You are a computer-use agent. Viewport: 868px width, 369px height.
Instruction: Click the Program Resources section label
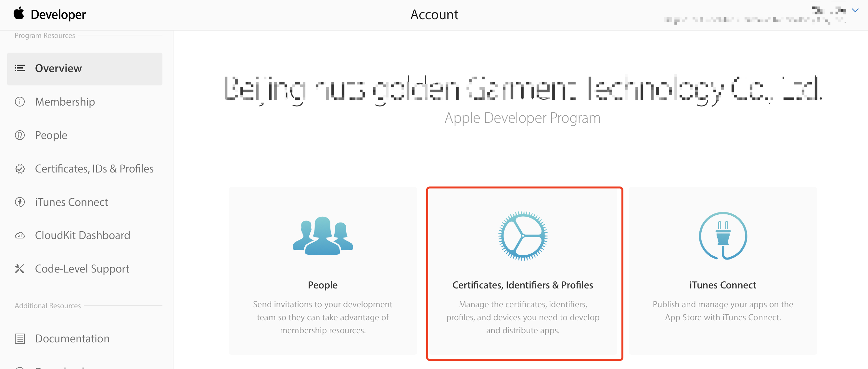pos(45,35)
